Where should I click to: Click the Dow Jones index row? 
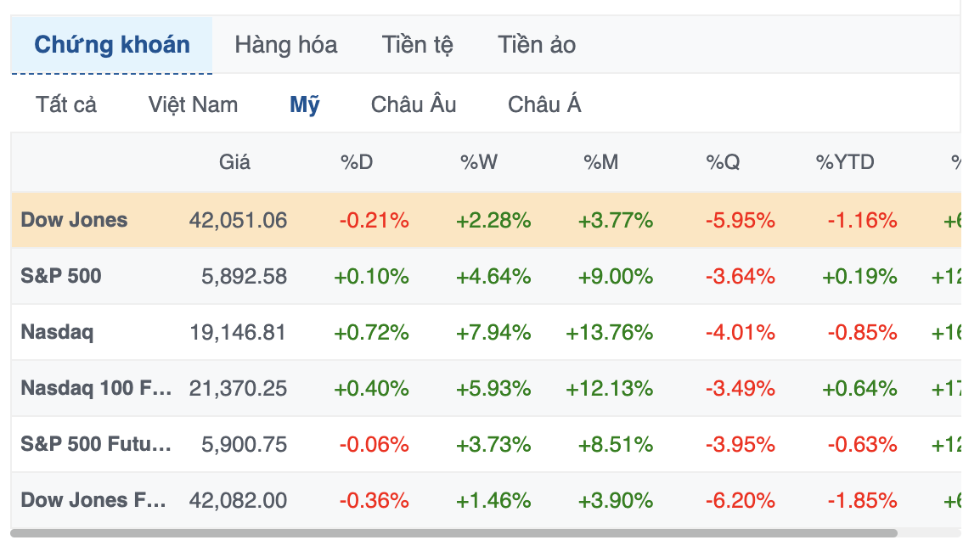point(74,220)
